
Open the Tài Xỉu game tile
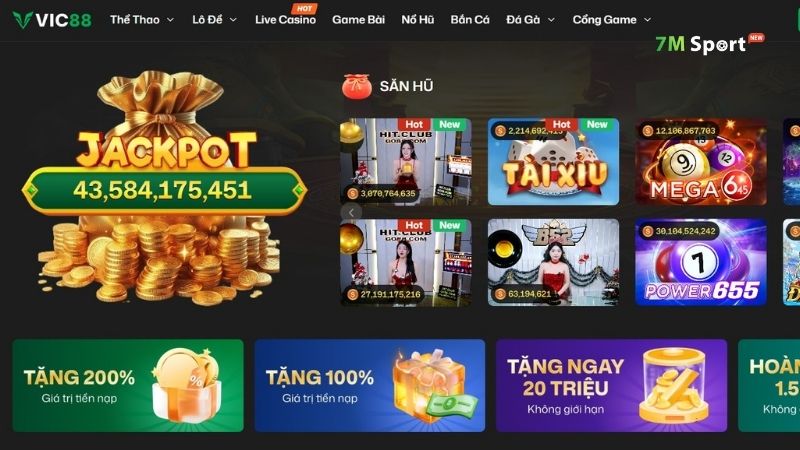click(554, 162)
